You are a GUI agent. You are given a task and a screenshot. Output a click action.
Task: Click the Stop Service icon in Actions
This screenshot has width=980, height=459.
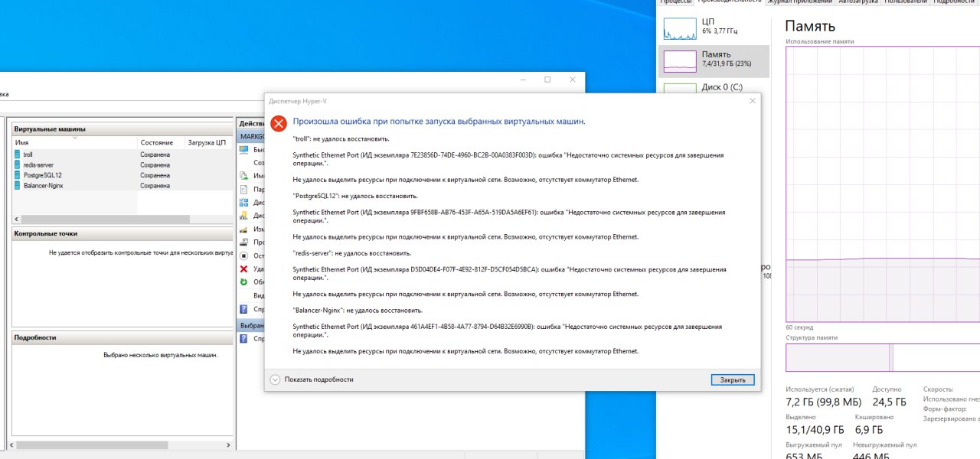point(243,256)
